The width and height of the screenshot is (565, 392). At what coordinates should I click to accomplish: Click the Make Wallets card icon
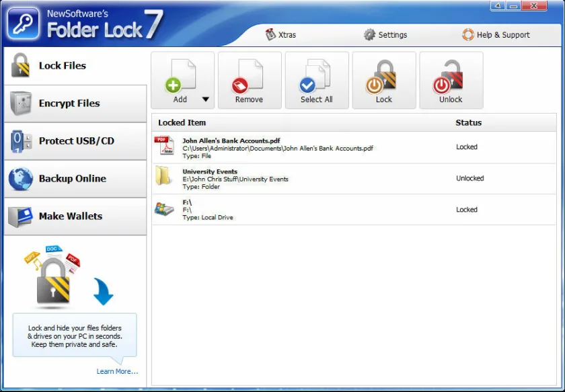(21, 217)
